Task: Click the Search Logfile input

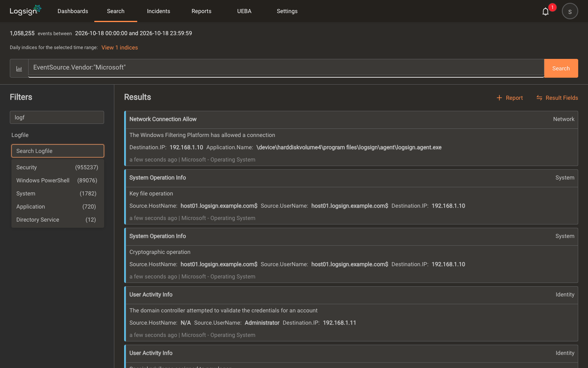Action: (x=58, y=151)
